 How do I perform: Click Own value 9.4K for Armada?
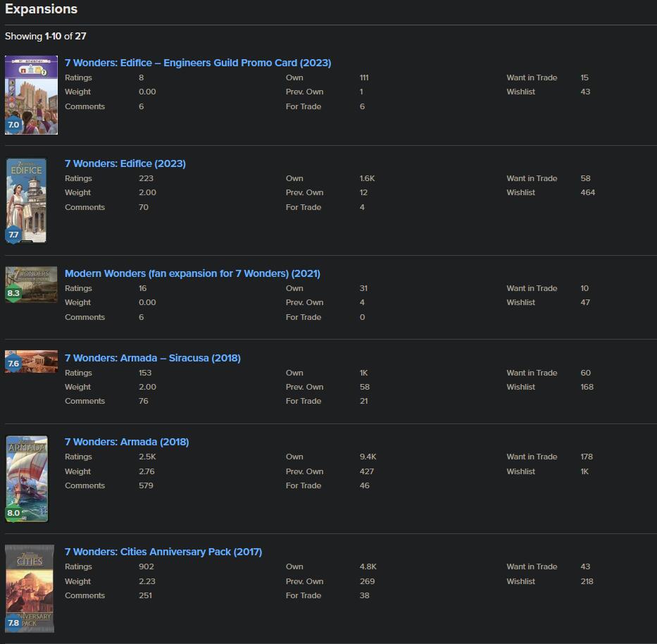[x=368, y=457]
